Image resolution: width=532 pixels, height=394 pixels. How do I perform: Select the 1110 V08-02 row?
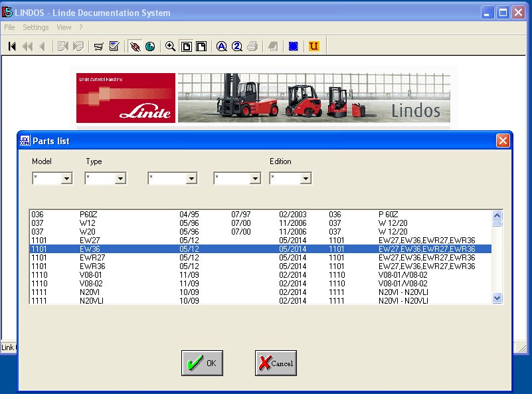260,283
